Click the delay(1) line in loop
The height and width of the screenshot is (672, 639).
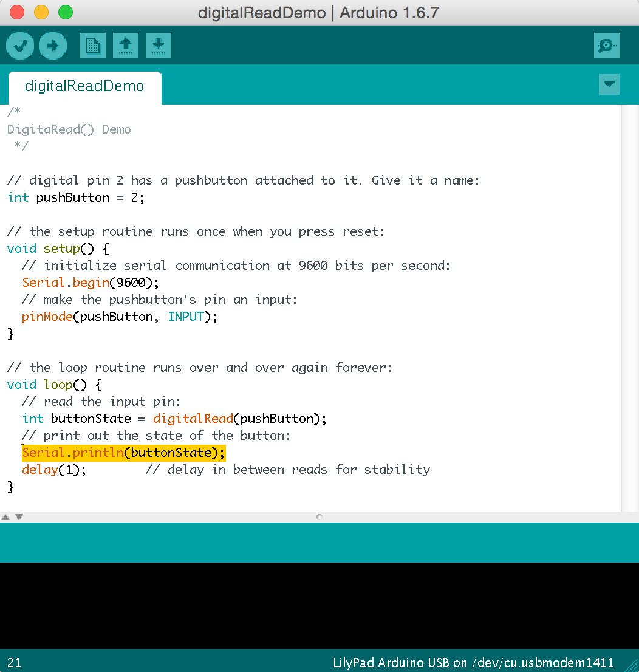point(55,470)
